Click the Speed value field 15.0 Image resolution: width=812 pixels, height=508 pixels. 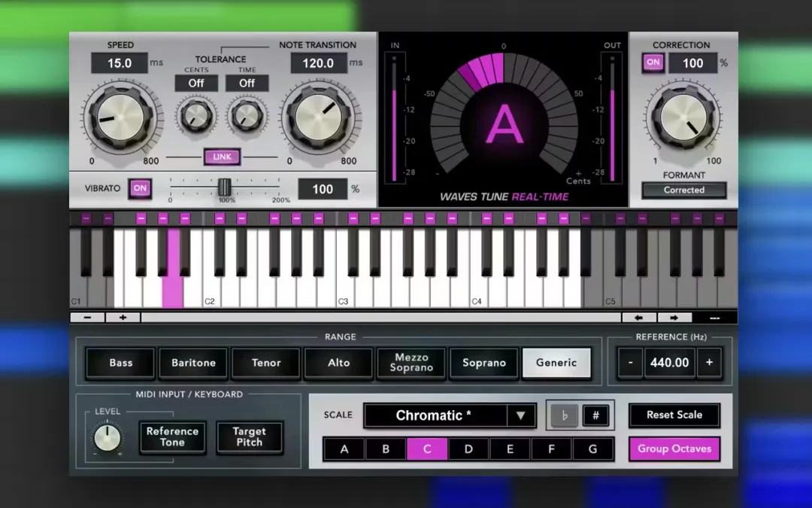120,63
